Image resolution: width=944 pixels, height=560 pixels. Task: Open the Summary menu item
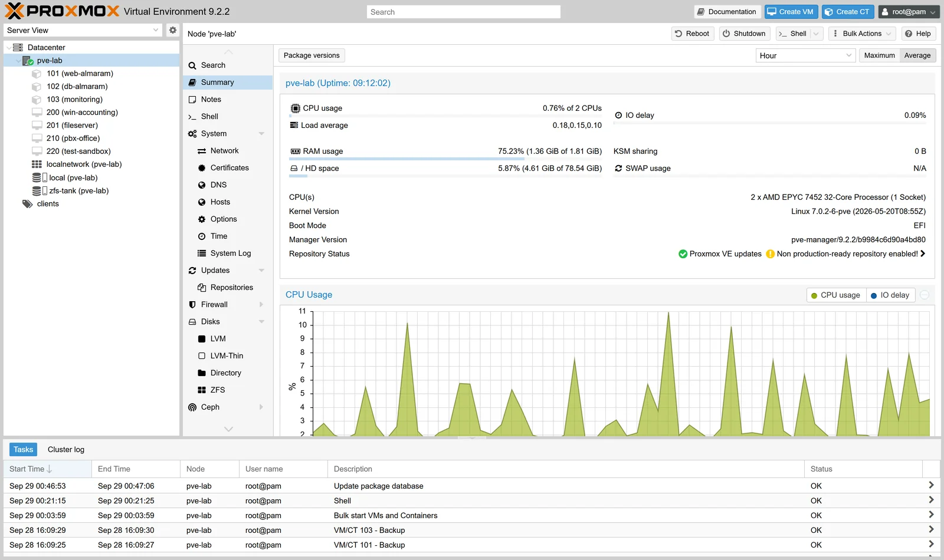pos(228,83)
